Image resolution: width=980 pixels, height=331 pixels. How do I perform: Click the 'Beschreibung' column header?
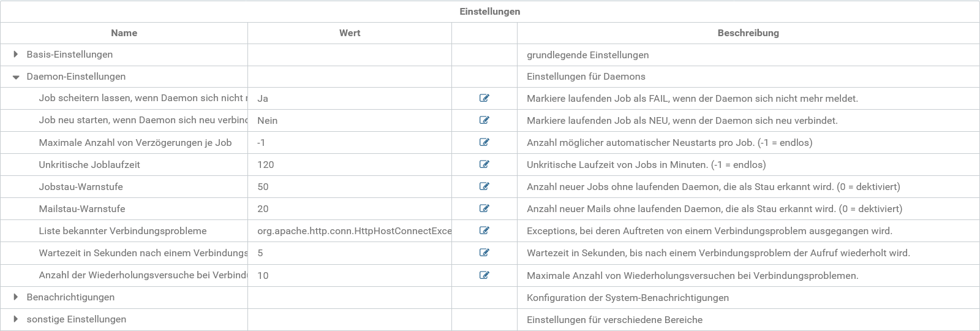[x=748, y=33]
